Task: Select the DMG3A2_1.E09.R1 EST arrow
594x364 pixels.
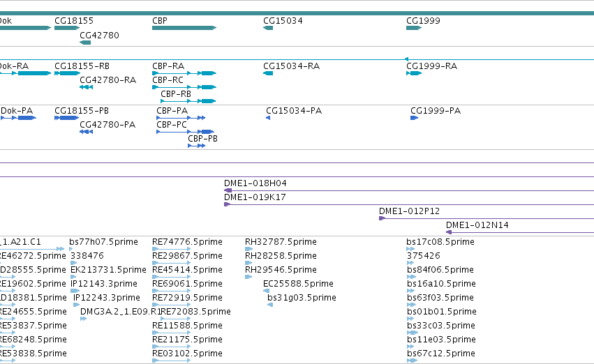Action: click(83, 319)
